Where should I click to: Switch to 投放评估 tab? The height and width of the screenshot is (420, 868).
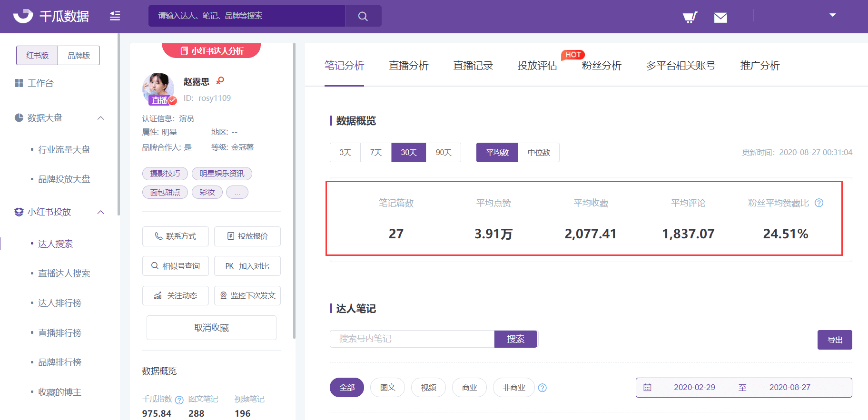coord(537,66)
